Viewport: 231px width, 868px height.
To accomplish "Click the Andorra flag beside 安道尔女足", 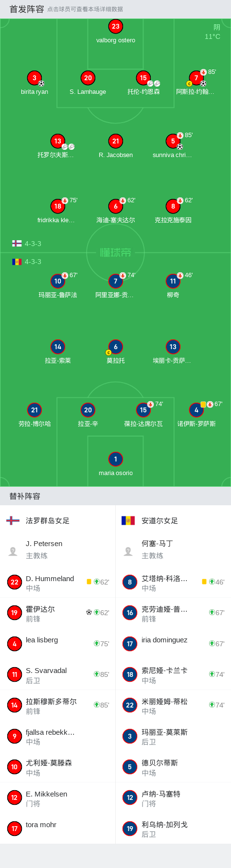I will 128,521.
